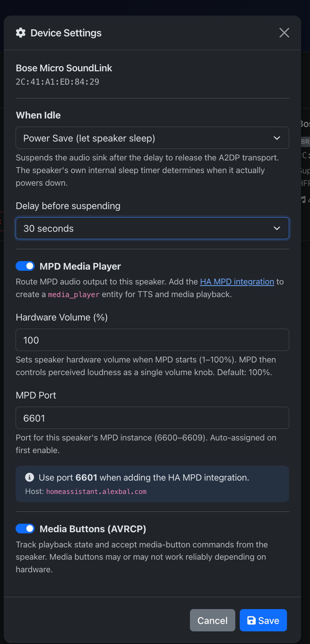This screenshot has width=310, height=644.
Task: Close the Device Settings dialog
Action: (284, 33)
